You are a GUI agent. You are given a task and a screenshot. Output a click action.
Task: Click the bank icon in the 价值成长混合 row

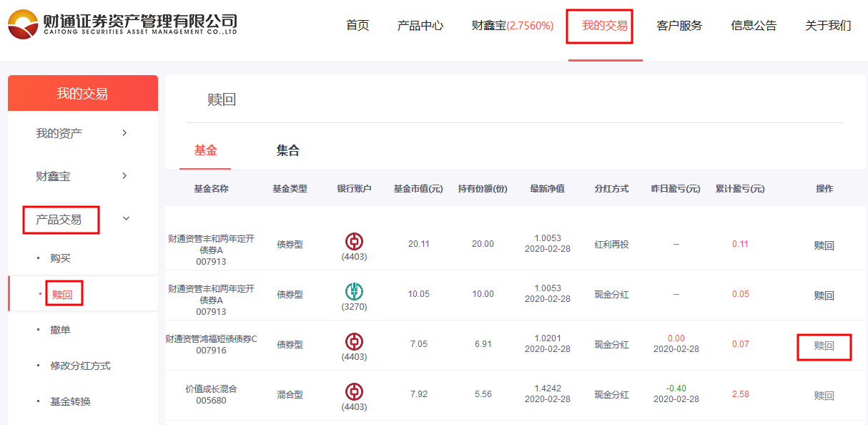click(x=354, y=391)
